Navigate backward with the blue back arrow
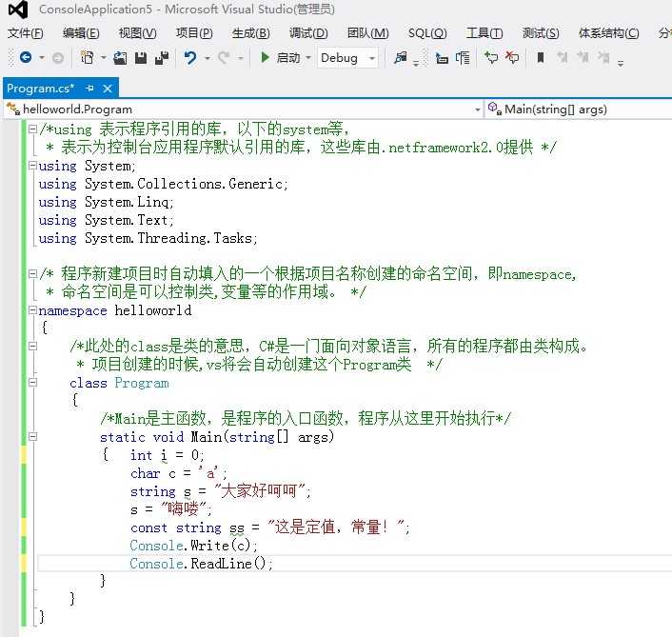Screen dimensions: 672x637 pyautogui.click(x=26, y=57)
